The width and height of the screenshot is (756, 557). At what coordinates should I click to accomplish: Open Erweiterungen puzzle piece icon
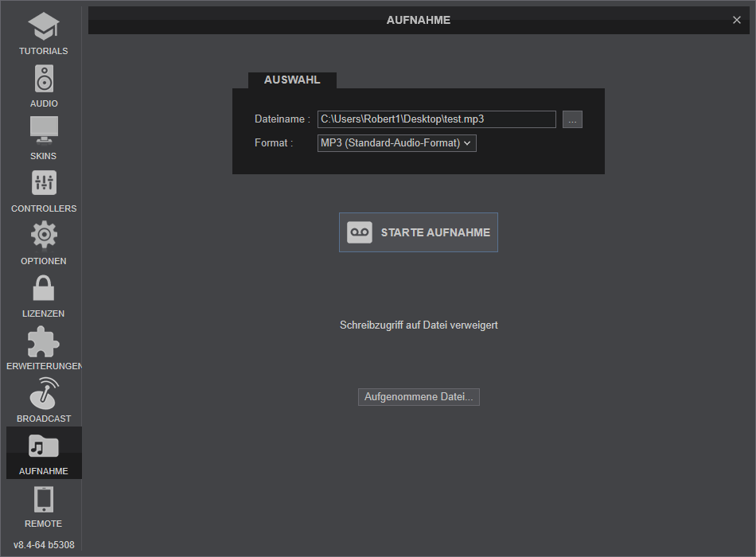44,341
